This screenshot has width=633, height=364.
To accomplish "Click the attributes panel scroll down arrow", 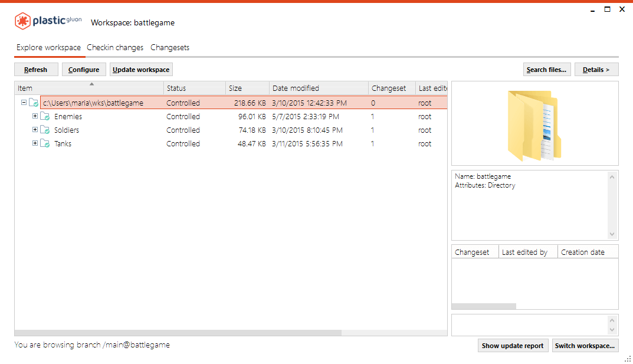I will pyautogui.click(x=612, y=234).
